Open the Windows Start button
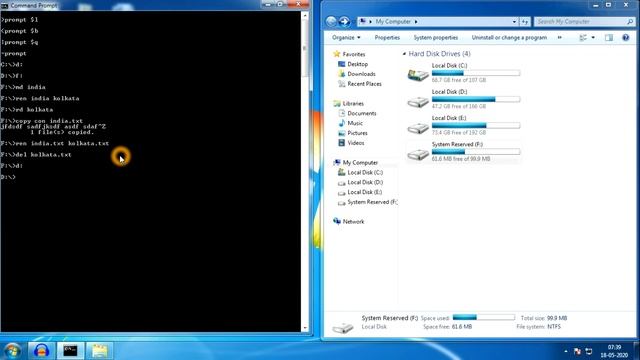The height and width of the screenshot is (360, 640). [13, 351]
